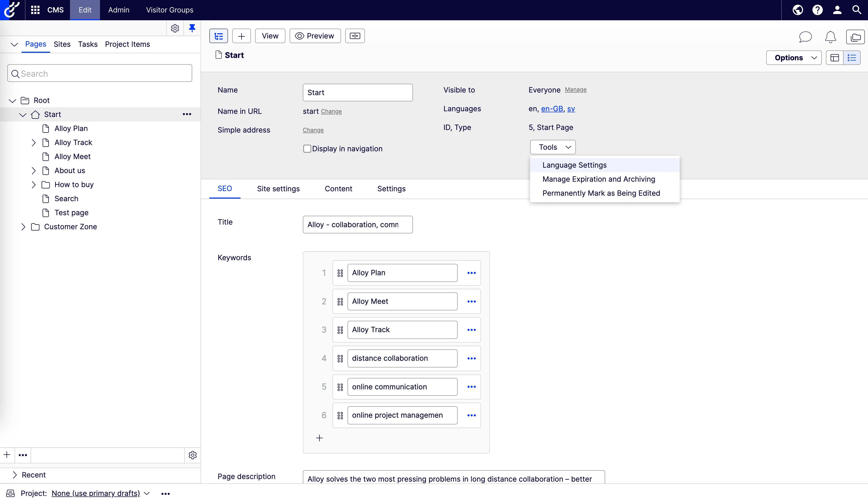Select Manage Expiration and Archiving
Image resolution: width=868 pixels, height=498 pixels.
coord(605,179)
